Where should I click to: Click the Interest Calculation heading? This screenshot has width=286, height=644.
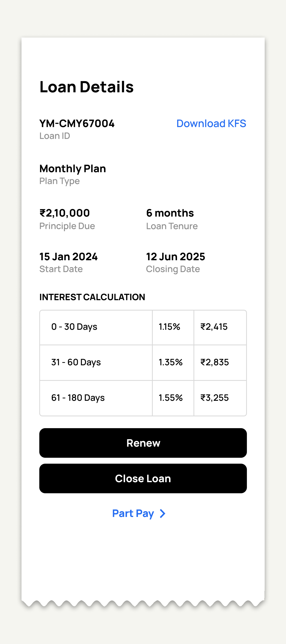(92, 297)
